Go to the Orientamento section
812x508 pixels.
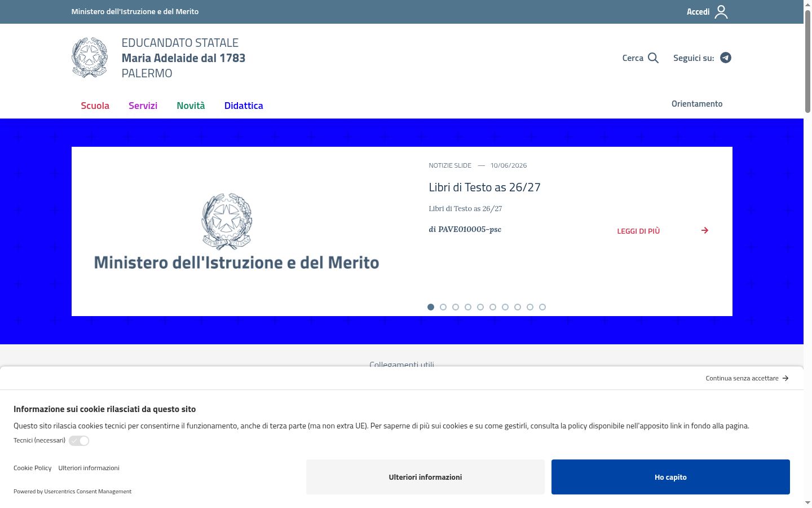pyautogui.click(x=697, y=104)
